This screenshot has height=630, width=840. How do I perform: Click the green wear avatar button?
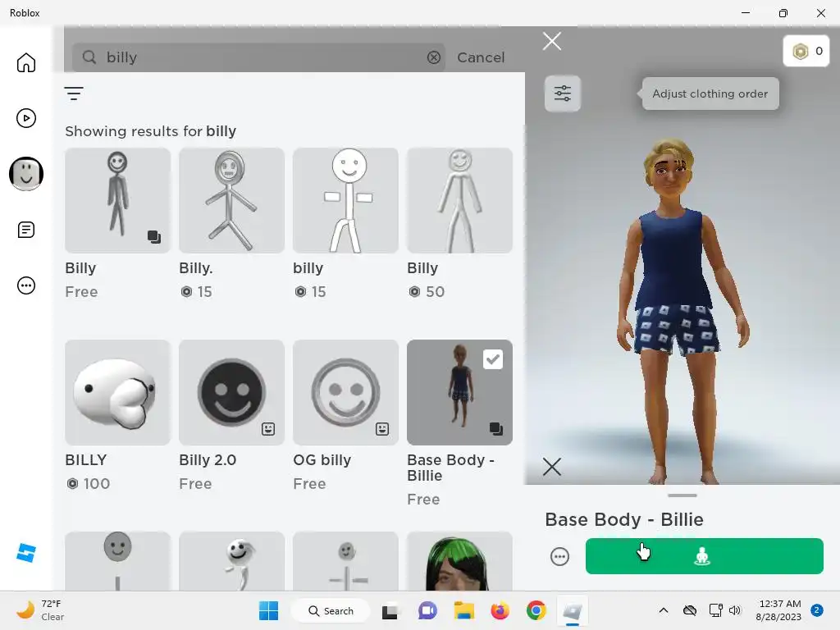704,556
